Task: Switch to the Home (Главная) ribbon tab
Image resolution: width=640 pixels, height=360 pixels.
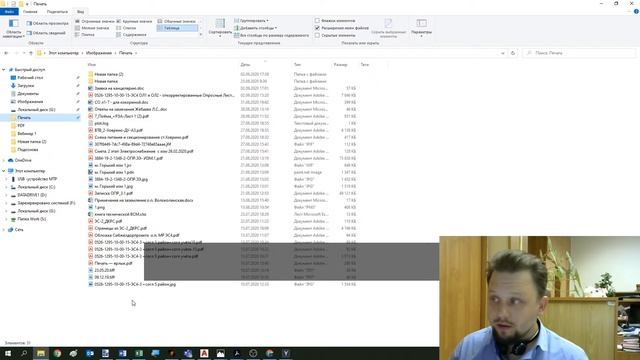Action: tap(30, 12)
